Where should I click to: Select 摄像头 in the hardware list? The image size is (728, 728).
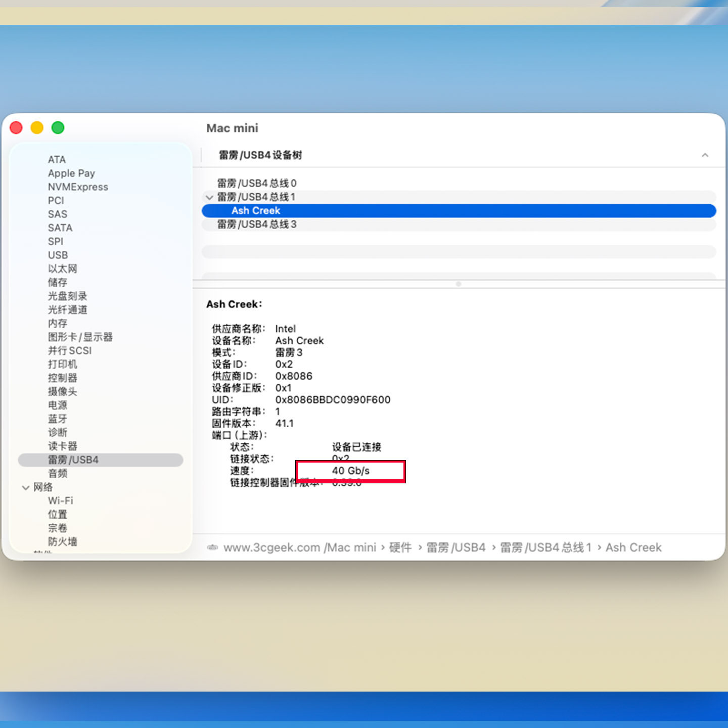coord(62,391)
